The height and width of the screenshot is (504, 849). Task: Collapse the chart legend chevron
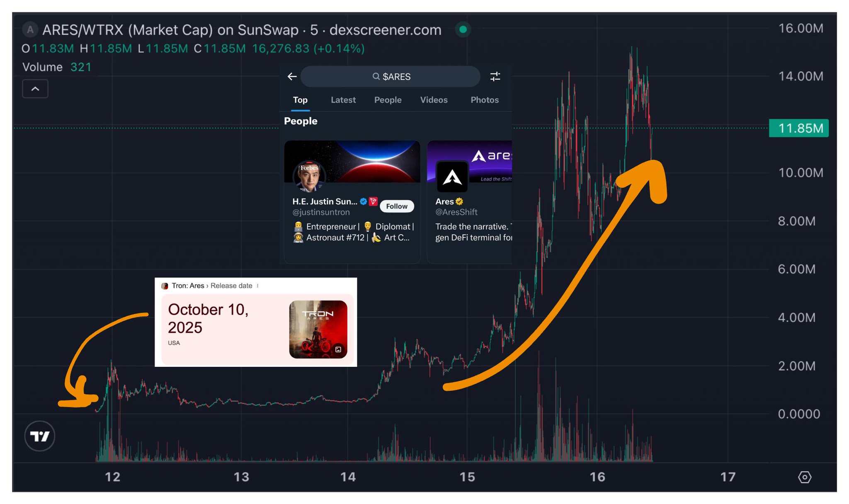35,89
